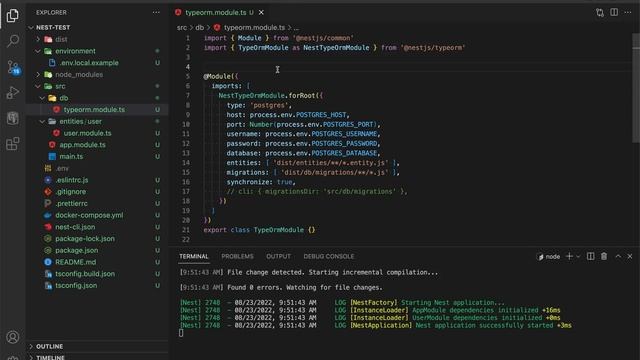Viewport: 640px width, 360px height.
Task: Click the editor vertical scrollbar
Action: [636, 88]
